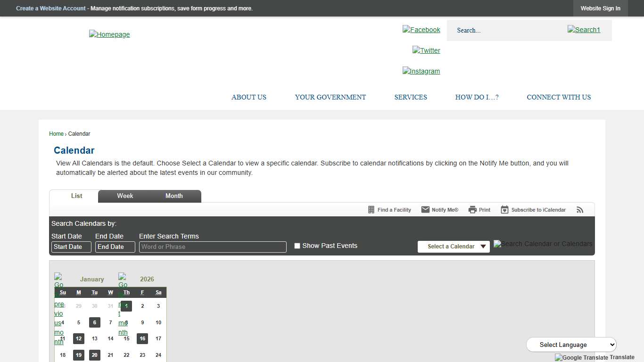Click the Find a Facility icon
The width and height of the screenshot is (644, 362).
[x=371, y=210]
